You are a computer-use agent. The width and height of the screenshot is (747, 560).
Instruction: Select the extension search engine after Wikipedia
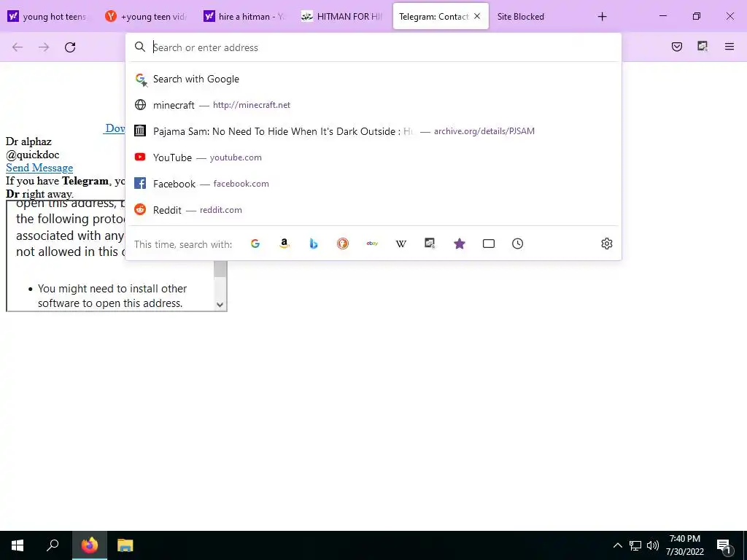(x=430, y=244)
